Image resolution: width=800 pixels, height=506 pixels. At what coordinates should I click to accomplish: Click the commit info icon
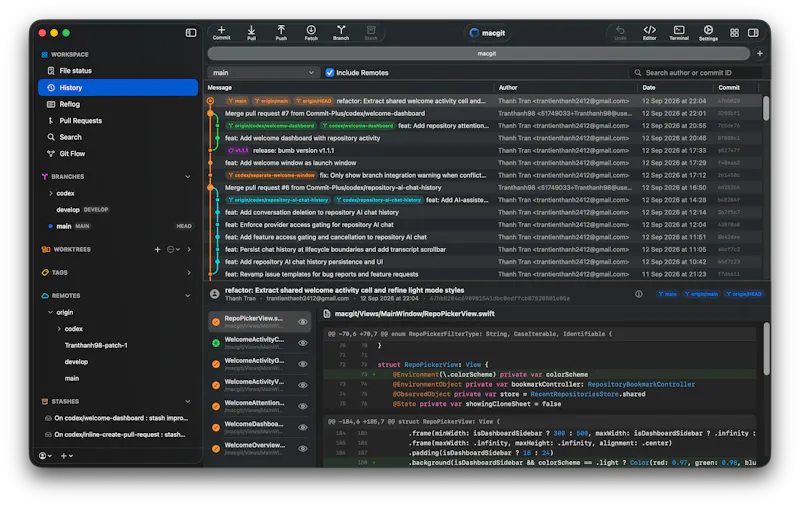tap(638, 294)
